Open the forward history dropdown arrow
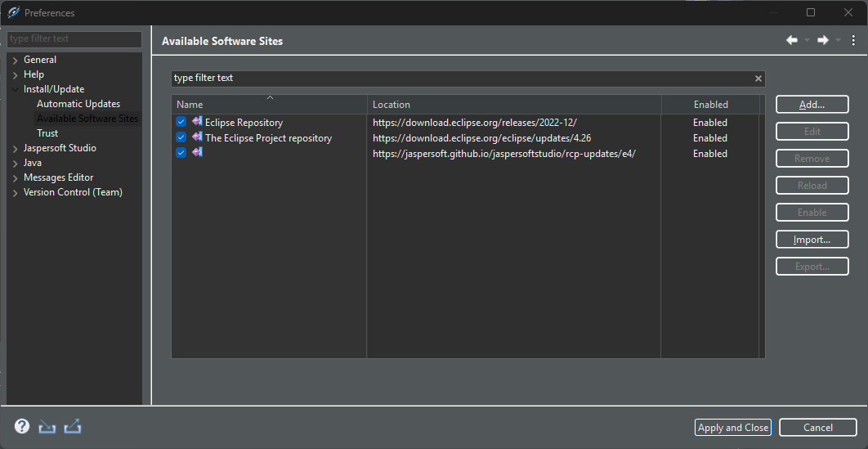The image size is (868, 449). pos(838,40)
